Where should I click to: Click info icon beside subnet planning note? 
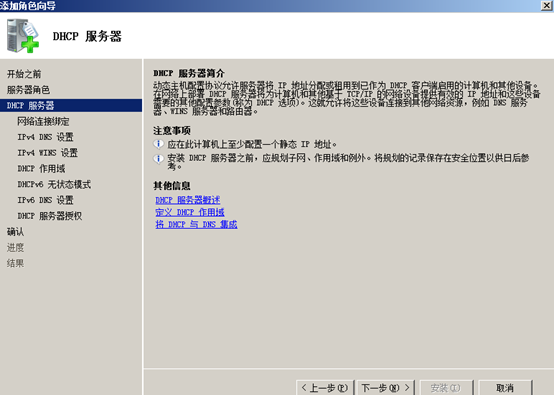pyautogui.click(x=159, y=159)
